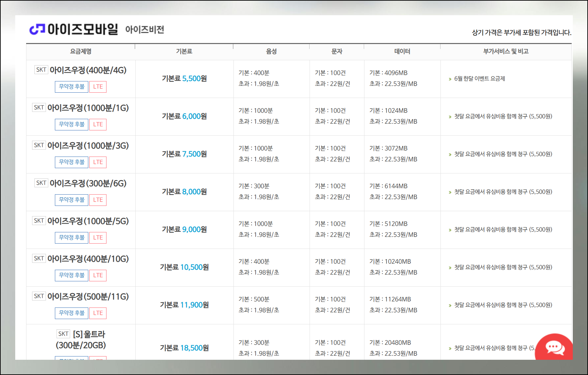Screen dimensions: 588x375
Task: Click the 아이즈모바일 logo
Action: point(73,29)
